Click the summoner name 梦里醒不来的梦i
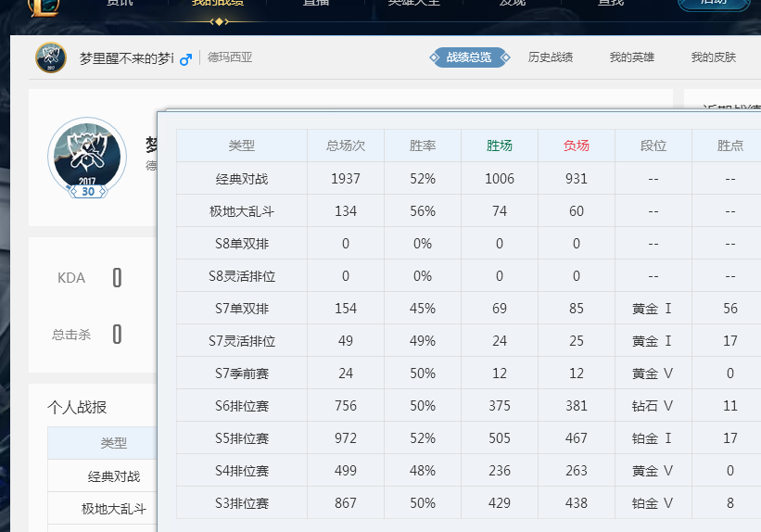Screen dimensions: 761x532 tap(127, 58)
